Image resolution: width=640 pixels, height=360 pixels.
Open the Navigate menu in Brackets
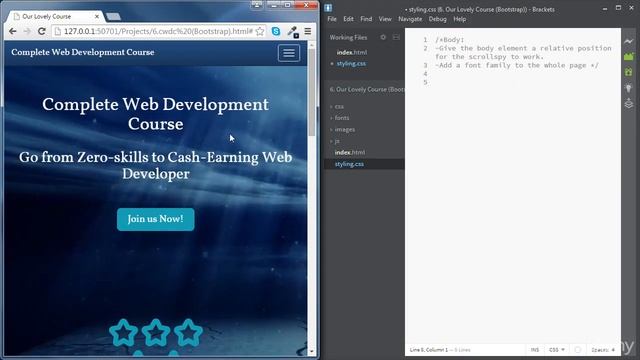tap(410, 19)
